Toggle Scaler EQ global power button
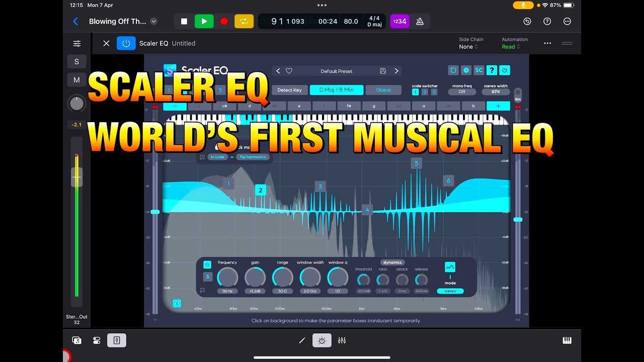The image size is (644, 362). point(505,70)
